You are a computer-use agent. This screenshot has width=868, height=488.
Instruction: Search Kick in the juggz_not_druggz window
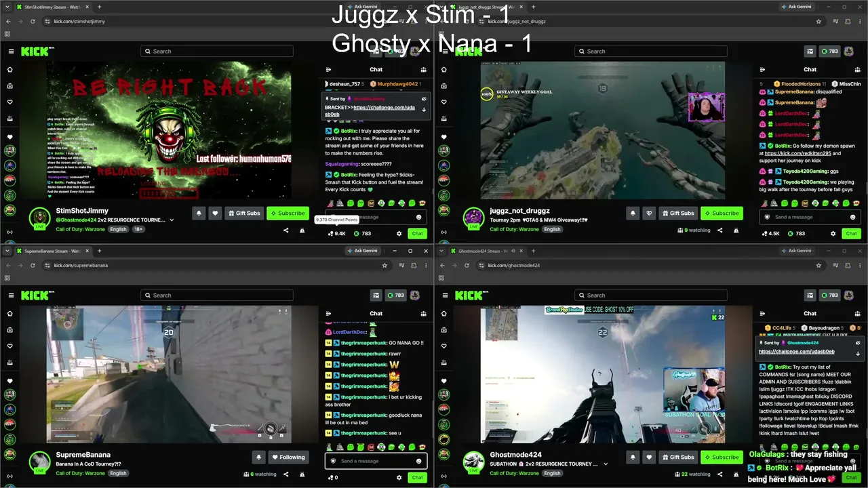pos(650,52)
